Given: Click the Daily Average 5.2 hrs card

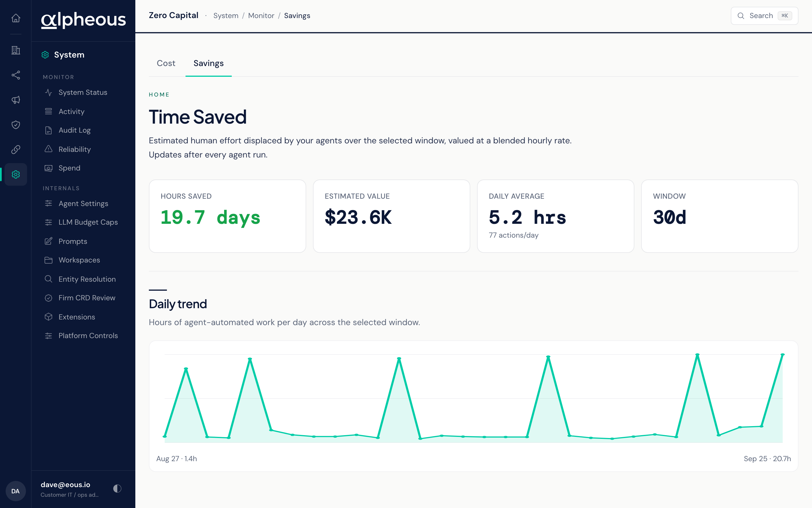Looking at the screenshot, I should pyautogui.click(x=556, y=216).
